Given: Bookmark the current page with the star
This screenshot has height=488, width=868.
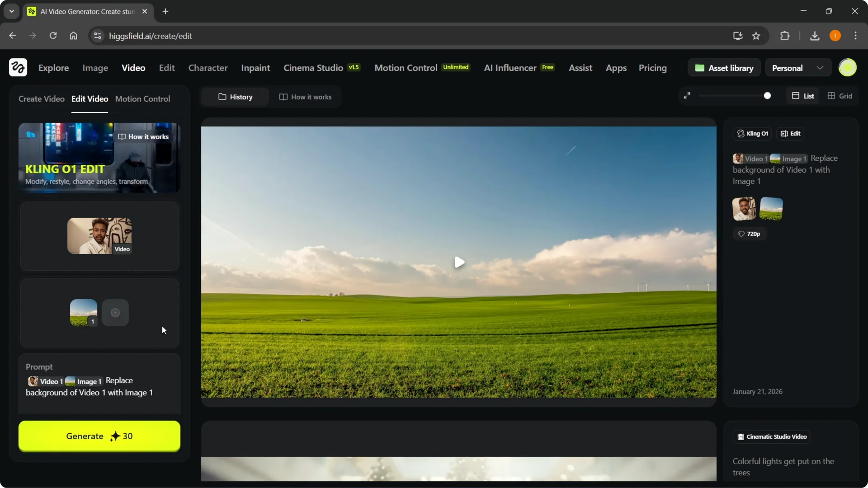Looking at the screenshot, I should (x=756, y=36).
